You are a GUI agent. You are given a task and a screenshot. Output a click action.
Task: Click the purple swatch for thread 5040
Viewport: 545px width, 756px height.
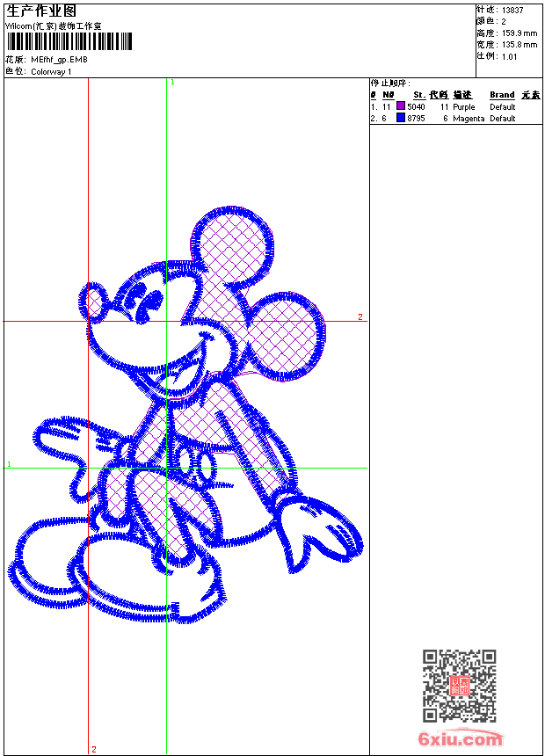tap(400, 106)
